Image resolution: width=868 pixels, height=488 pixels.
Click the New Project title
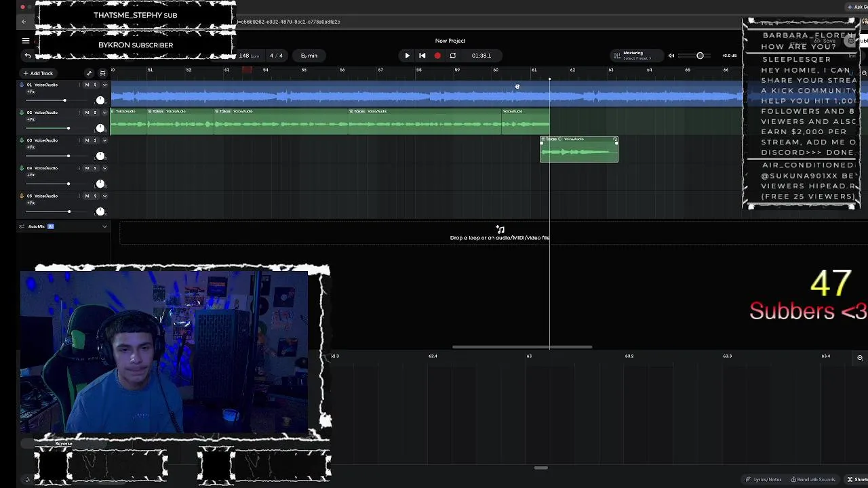point(450,41)
